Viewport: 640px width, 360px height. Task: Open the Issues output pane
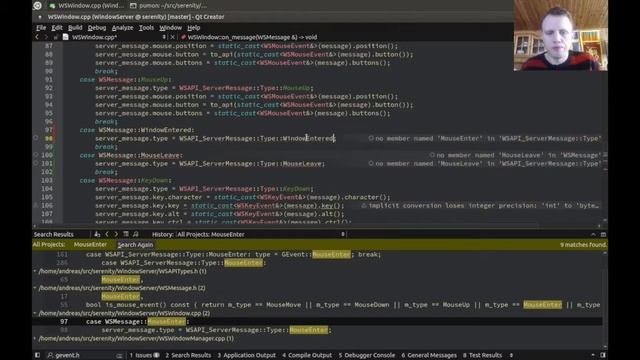(x=144, y=355)
